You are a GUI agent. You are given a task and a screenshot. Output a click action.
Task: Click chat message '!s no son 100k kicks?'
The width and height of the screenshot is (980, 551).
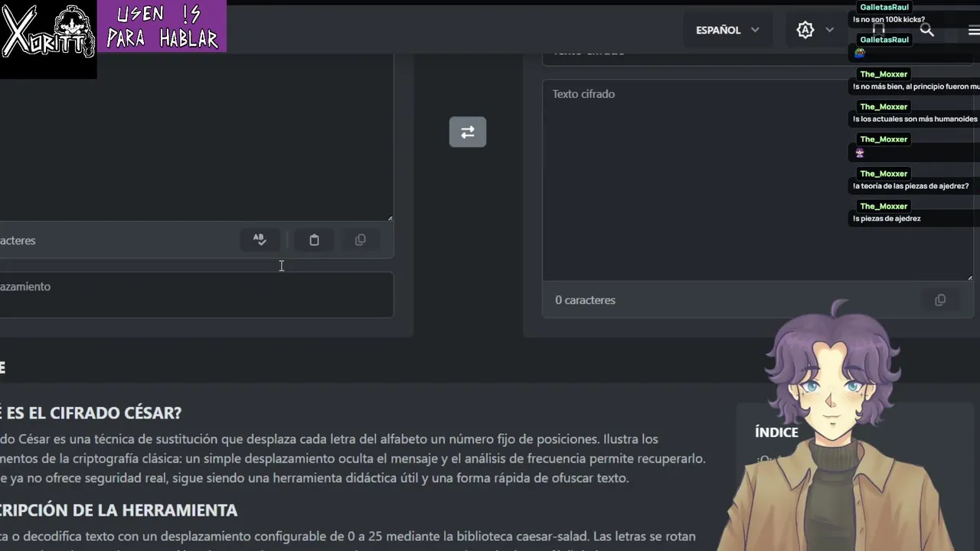click(x=889, y=19)
